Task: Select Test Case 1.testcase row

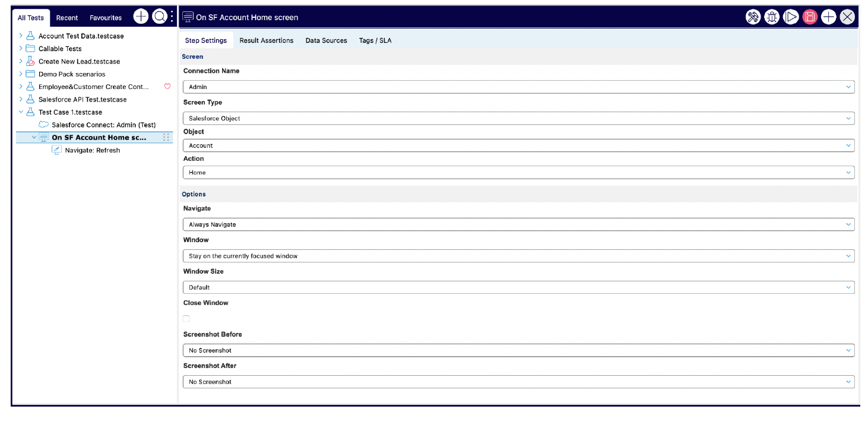Action: pyautogui.click(x=70, y=112)
